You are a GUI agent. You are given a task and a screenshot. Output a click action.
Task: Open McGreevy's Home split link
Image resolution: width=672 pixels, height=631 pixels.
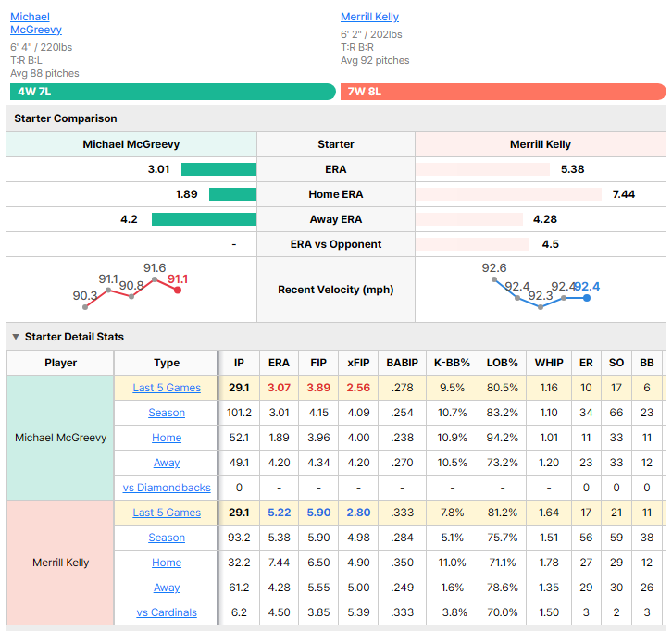coord(167,438)
